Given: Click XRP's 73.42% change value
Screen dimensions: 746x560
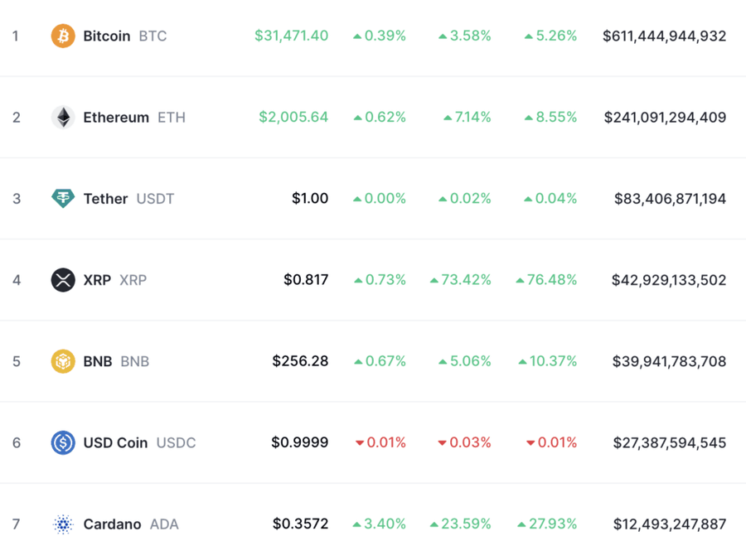Looking at the screenshot, I should click(x=466, y=280).
